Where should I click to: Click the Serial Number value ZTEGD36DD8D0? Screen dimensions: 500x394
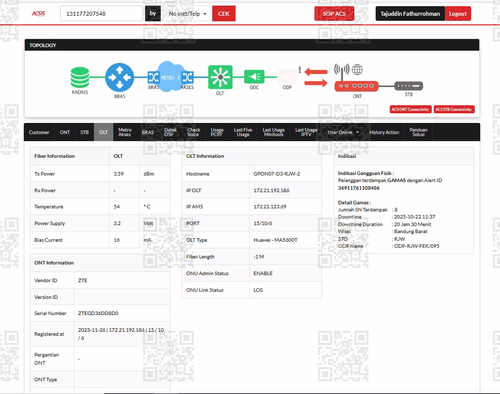(98, 313)
